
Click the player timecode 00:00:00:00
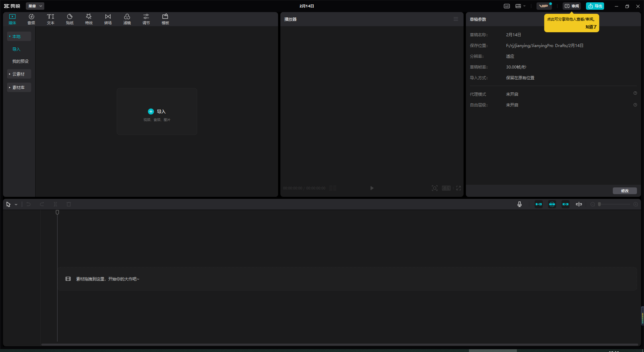click(x=292, y=188)
